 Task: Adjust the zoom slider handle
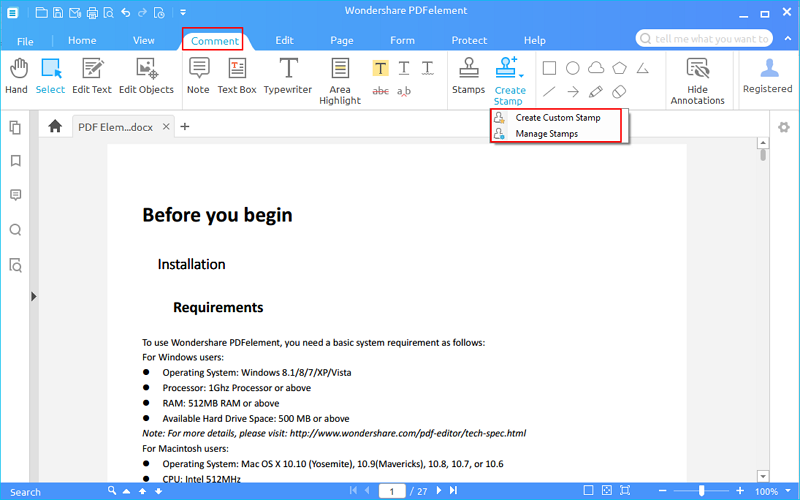[x=702, y=491]
